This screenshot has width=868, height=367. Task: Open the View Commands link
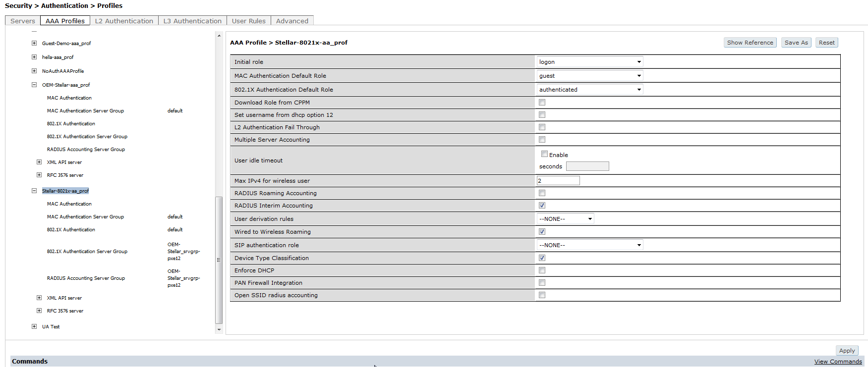tap(838, 362)
